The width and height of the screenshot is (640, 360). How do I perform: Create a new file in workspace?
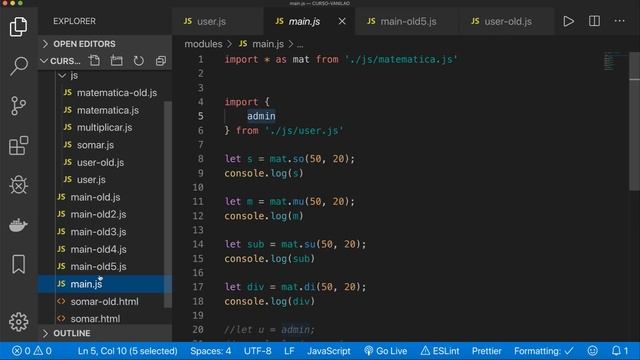pyautogui.click(x=94, y=61)
